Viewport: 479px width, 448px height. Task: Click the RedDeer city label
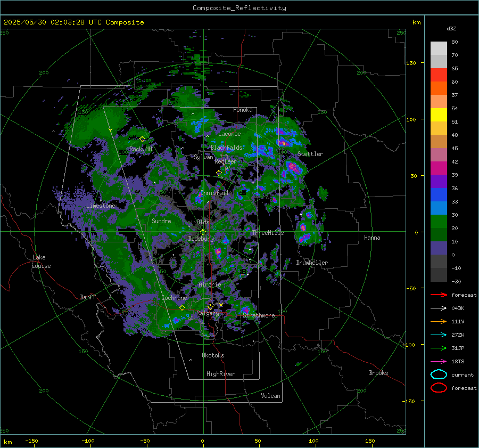click(x=226, y=161)
